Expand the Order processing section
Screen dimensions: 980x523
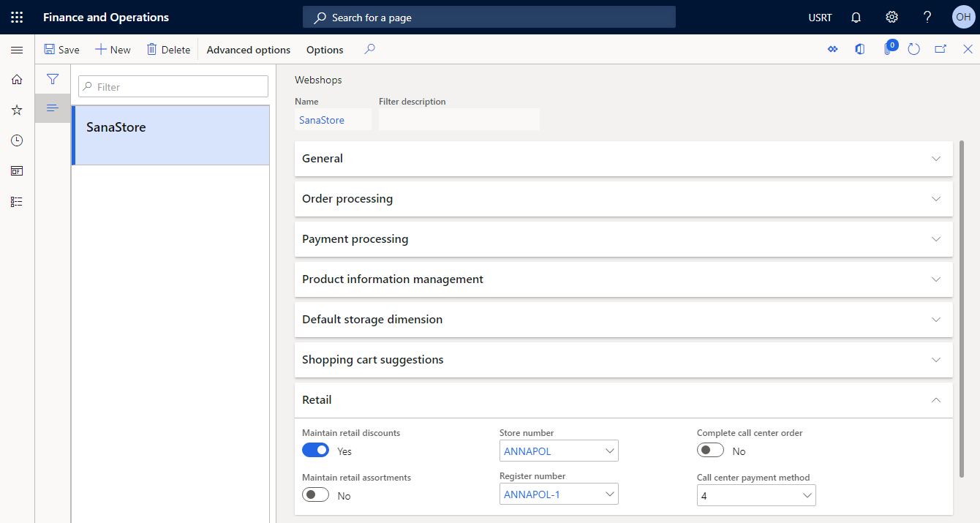[624, 199]
